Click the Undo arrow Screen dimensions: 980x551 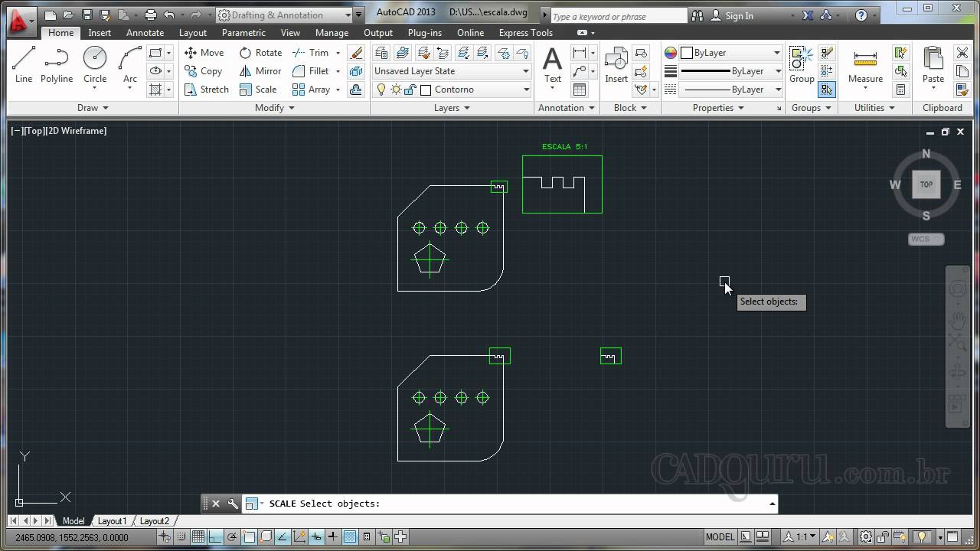click(169, 15)
